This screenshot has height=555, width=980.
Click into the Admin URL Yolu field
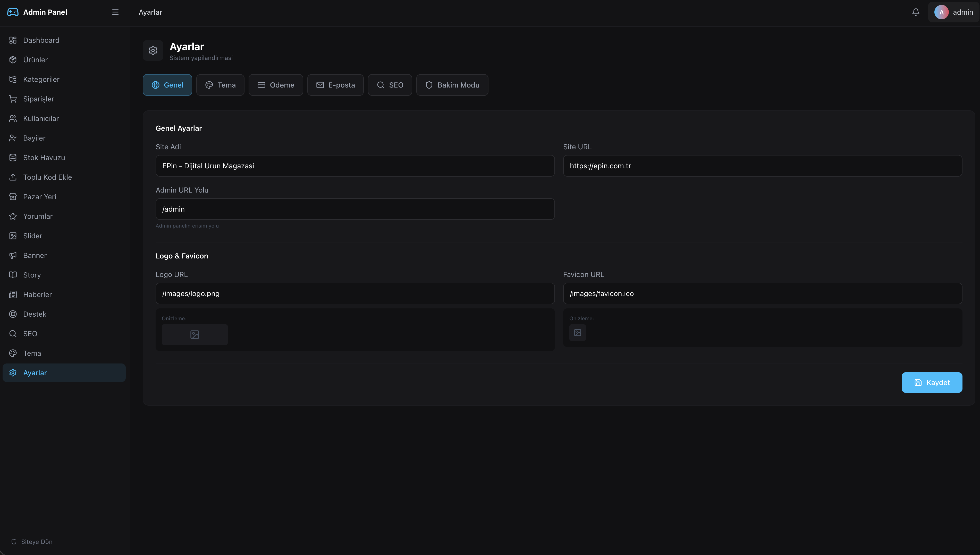click(x=355, y=209)
